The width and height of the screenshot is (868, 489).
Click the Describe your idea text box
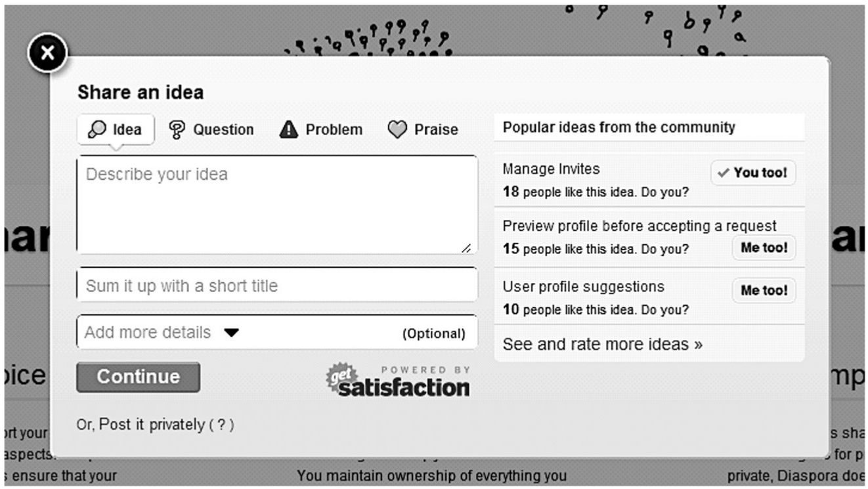276,205
